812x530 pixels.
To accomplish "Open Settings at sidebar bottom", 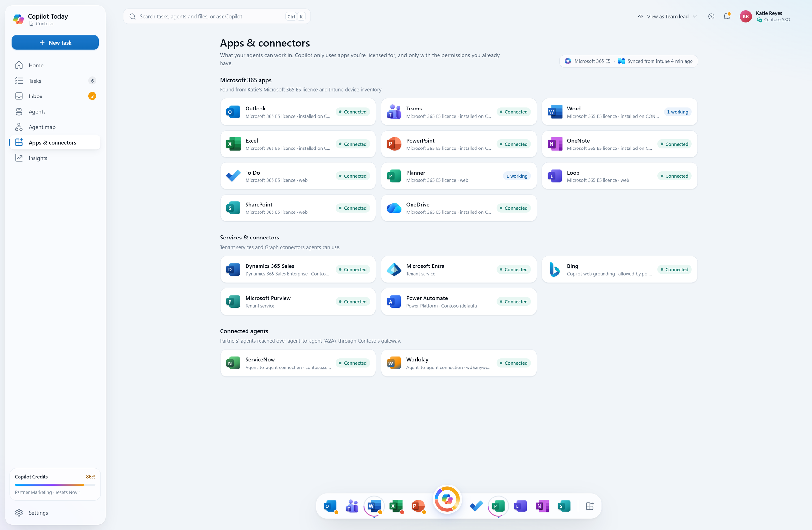I will [55, 512].
